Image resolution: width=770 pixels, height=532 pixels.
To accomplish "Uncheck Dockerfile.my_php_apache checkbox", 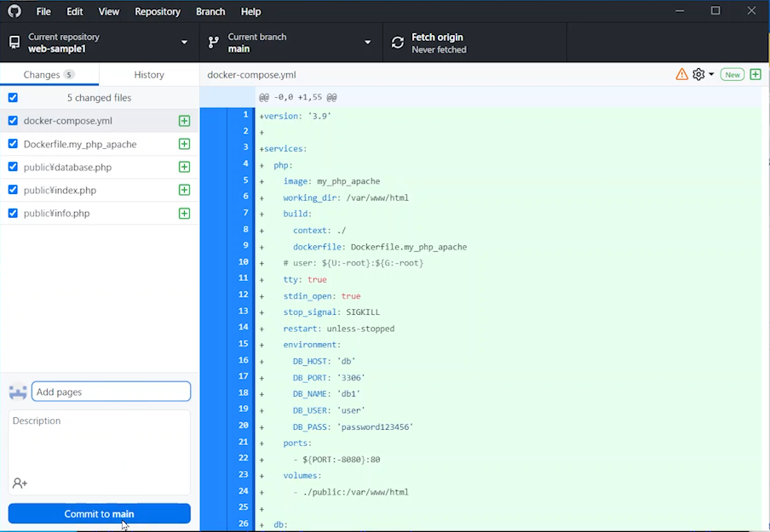I will click(x=13, y=143).
